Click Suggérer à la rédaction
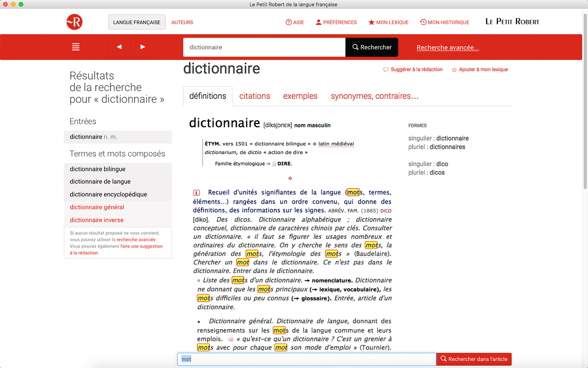The width and height of the screenshot is (588, 368). pos(413,70)
